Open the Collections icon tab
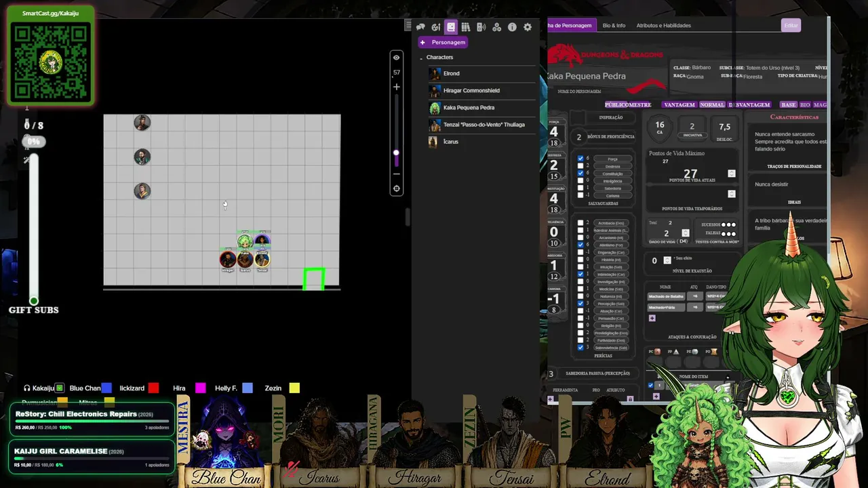 pyautogui.click(x=496, y=27)
